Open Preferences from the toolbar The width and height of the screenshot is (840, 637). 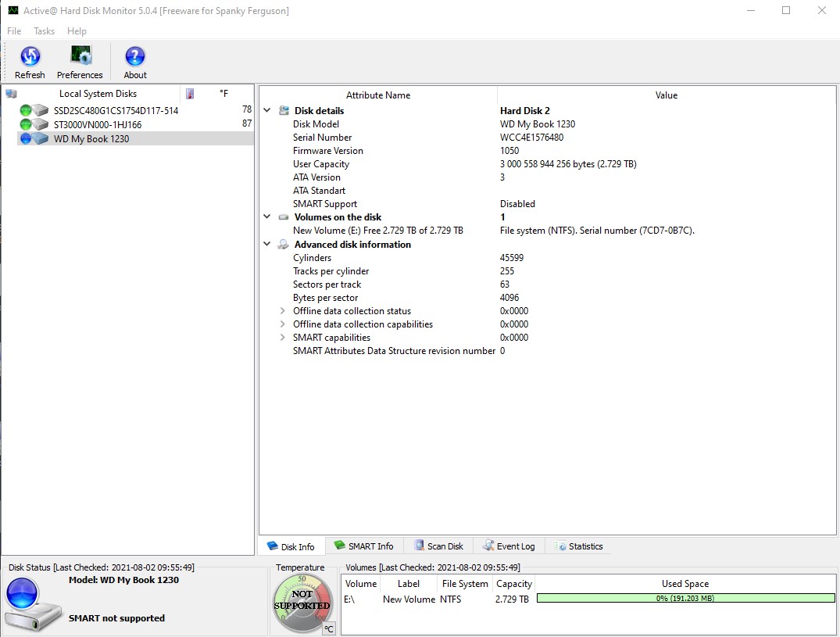coord(80,57)
